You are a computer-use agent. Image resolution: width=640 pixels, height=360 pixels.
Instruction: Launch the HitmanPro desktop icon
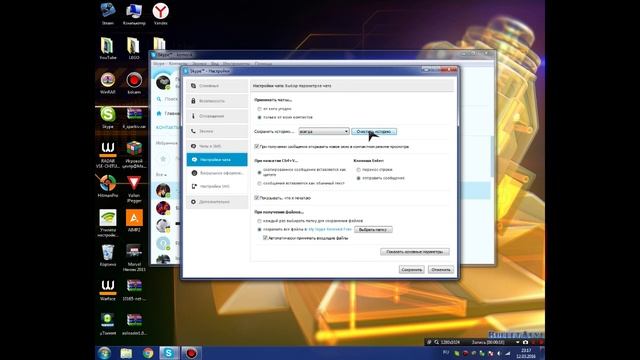click(108, 186)
